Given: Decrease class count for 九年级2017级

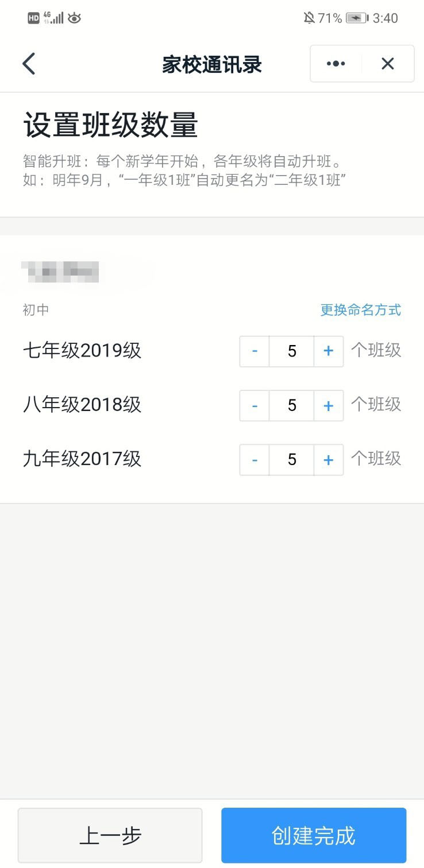Looking at the screenshot, I should 255,460.
